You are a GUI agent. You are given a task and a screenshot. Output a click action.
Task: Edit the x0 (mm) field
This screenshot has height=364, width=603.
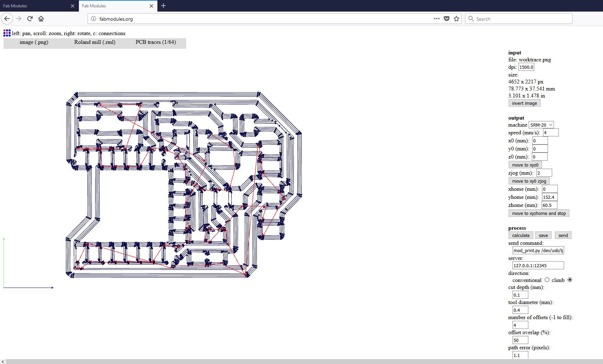[x=540, y=141]
